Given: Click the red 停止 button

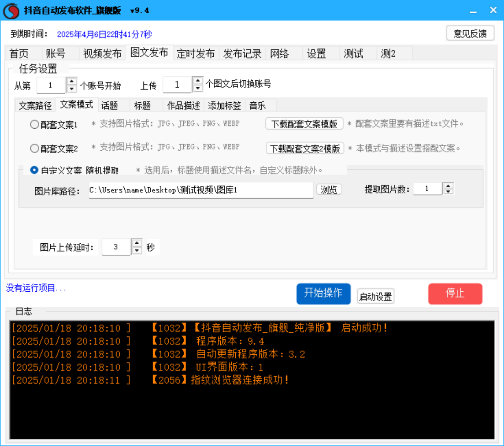Looking at the screenshot, I should 455,294.
